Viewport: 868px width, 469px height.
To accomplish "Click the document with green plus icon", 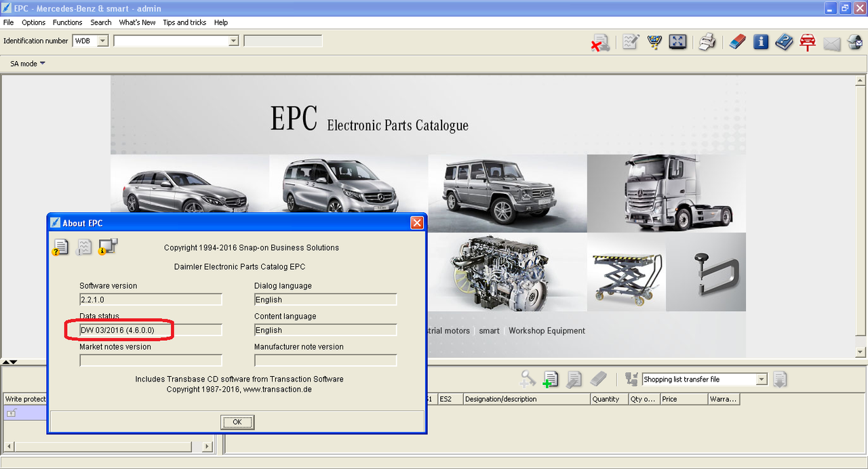I will pos(551,380).
